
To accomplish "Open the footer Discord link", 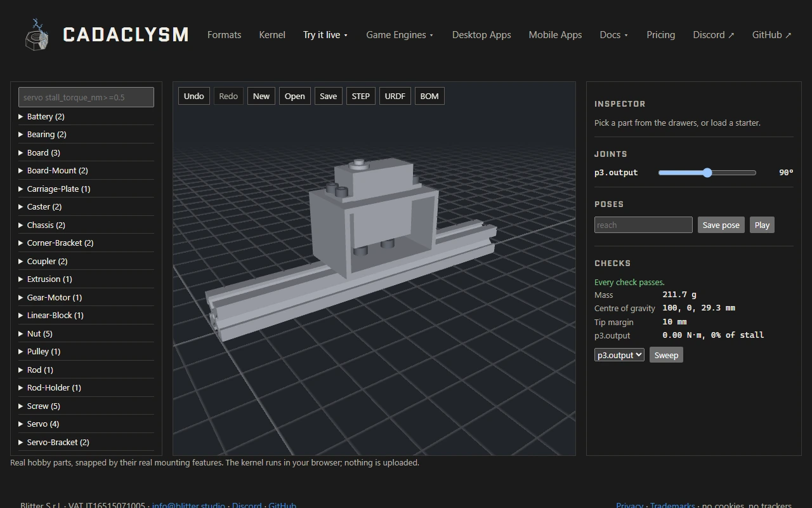I will pyautogui.click(x=247, y=505).
